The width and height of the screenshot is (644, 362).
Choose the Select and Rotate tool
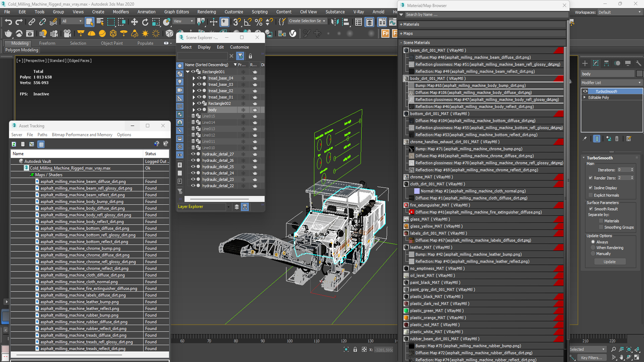click(x=145, y=22)
